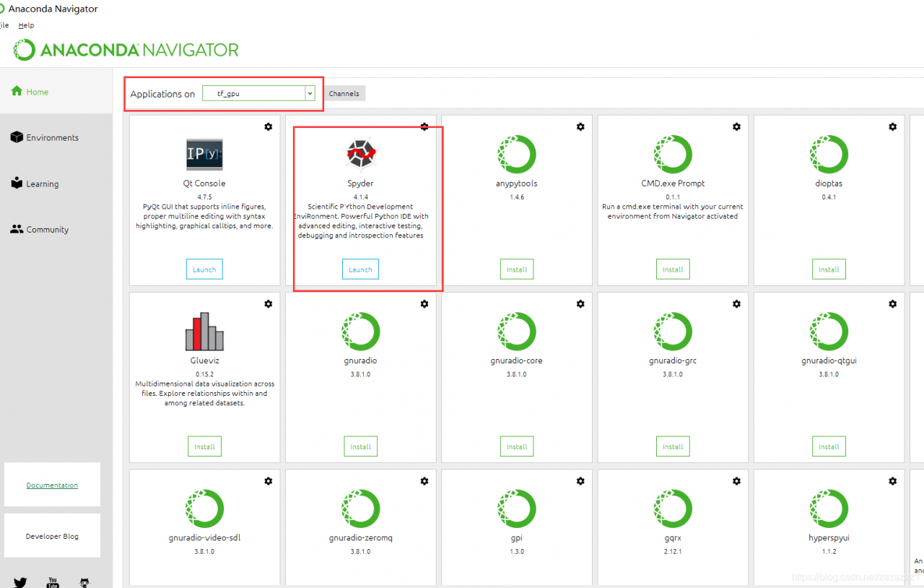Click the Channels button

coord(344,93)
